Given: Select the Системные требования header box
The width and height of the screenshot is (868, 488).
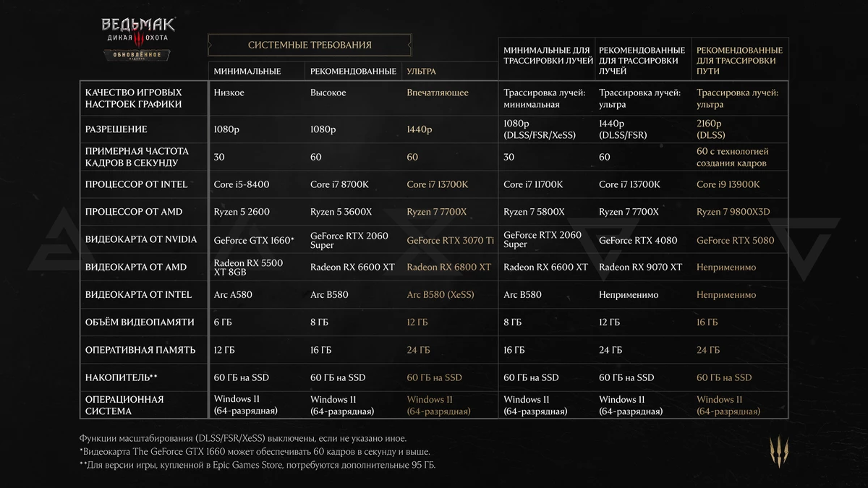Looking at the screenshot, I should point(310,45).
